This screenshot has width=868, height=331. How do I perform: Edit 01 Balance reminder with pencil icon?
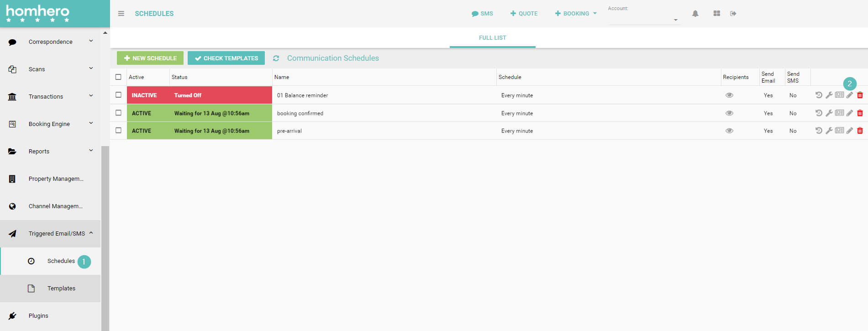coord(850,95)
